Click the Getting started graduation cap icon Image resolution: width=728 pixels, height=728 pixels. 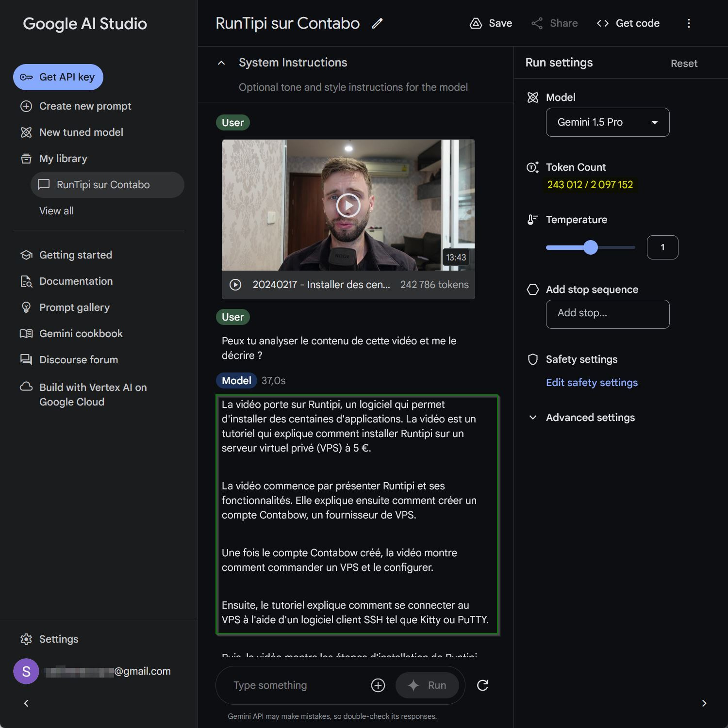[x=26, y=255]
